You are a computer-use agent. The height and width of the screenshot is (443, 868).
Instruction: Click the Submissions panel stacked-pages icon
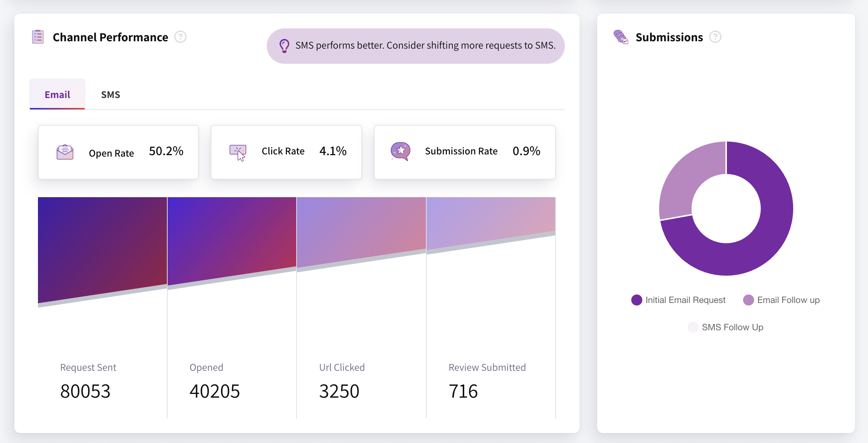[621, 37]
